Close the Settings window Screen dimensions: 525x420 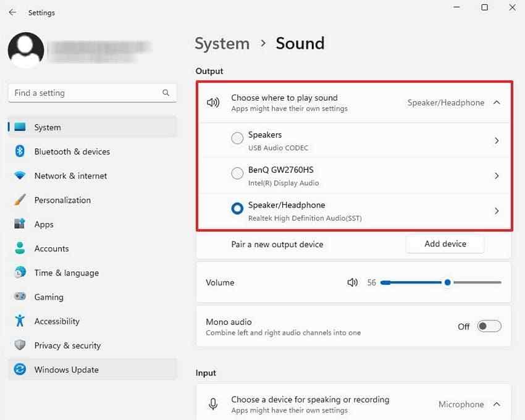point(512,7)
